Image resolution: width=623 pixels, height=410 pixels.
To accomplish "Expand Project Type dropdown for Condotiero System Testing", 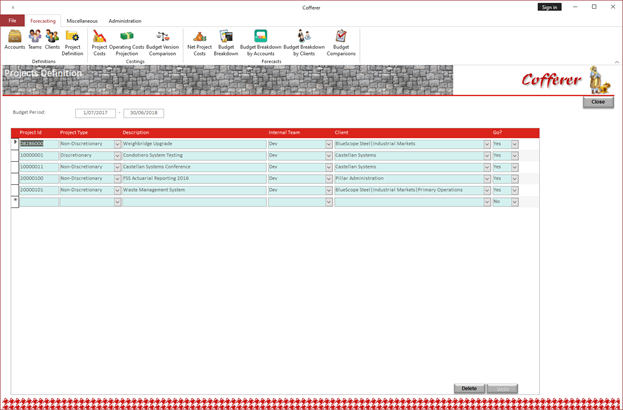I will tap(117, 156).
